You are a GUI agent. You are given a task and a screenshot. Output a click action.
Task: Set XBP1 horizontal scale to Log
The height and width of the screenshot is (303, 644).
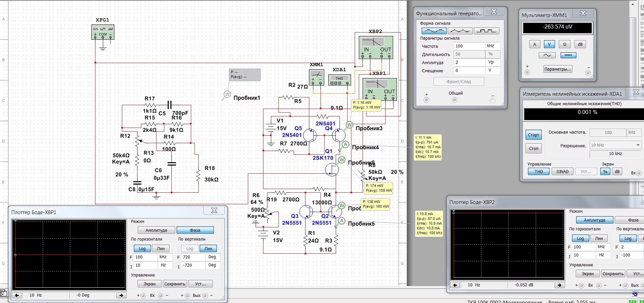pos(142,248)
